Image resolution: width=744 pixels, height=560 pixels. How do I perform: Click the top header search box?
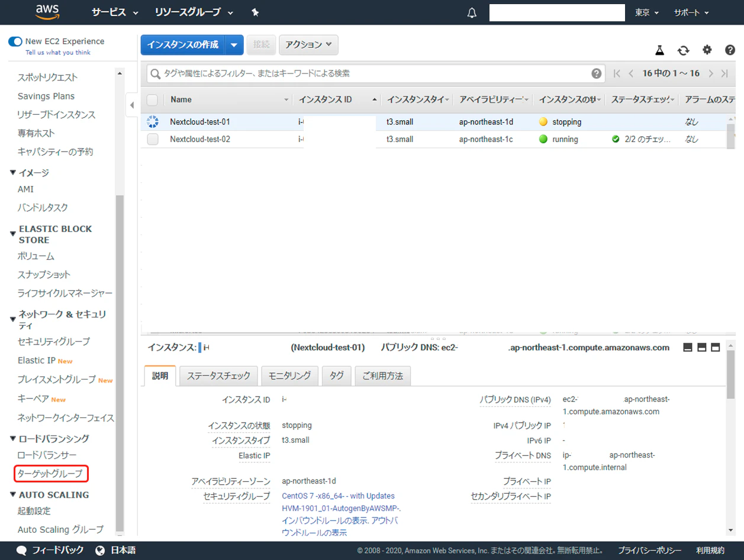point(557,12)
